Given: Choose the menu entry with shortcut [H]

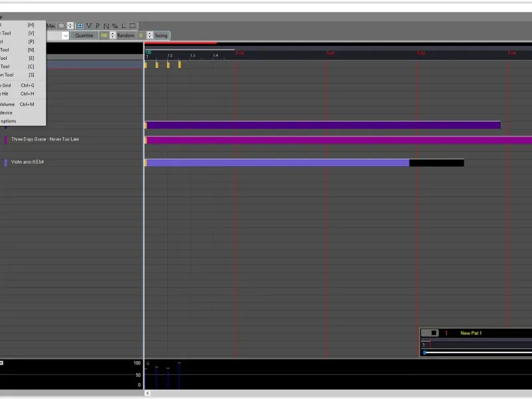Looking at the screenshot, I should point(23,25).
